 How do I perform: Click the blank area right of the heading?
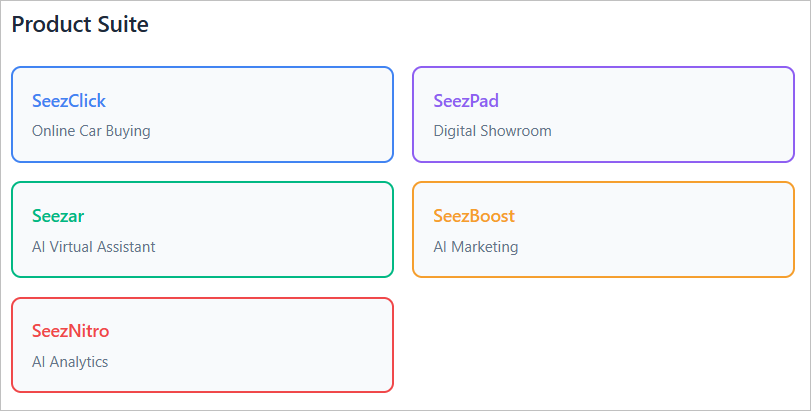click(480, 25)
